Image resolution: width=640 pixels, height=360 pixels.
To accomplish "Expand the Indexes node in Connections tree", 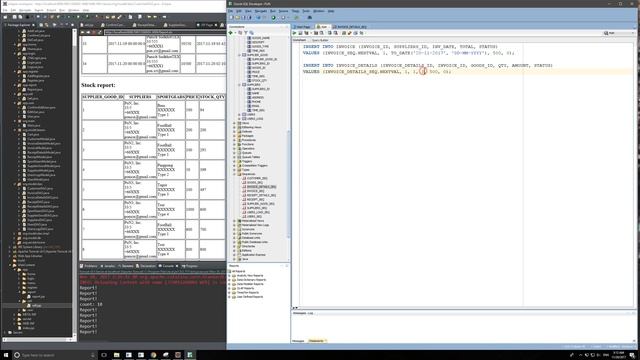I will (x=235, y=131).
